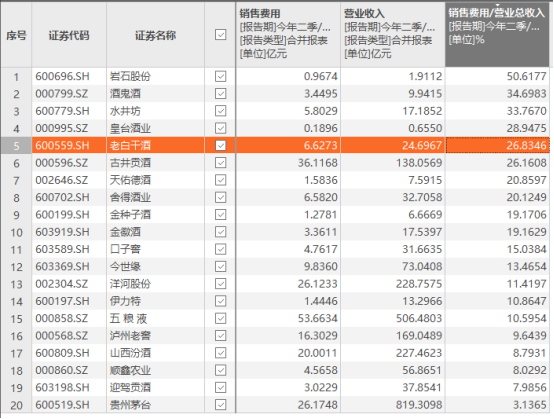Sort by the 营业收入 column header
554x419 pixels.
(393, 34)
